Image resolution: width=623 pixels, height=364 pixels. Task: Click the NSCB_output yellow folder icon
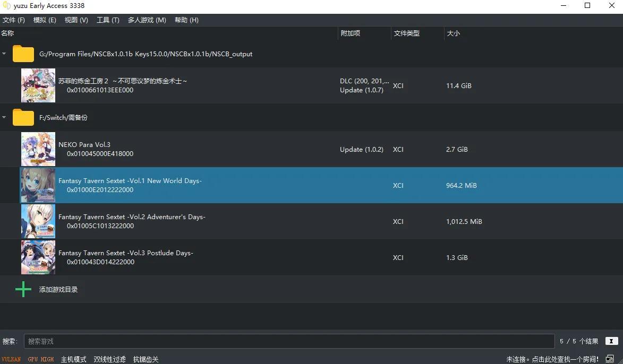click(23, 54)
